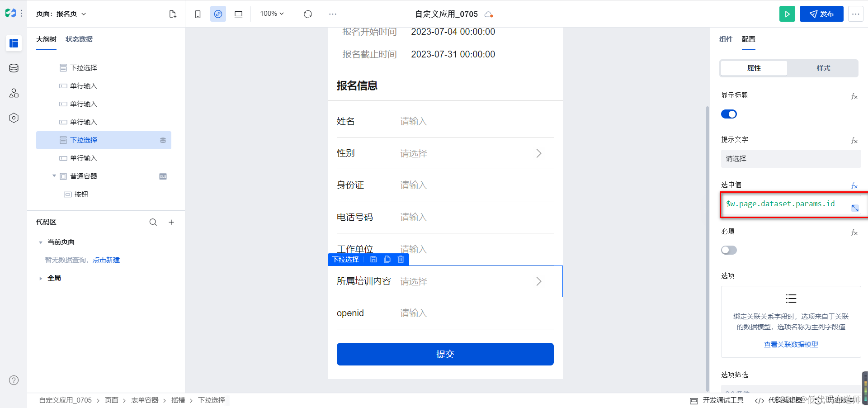
Task: Click the save icon on dropdown component toolbar
Action: 373,259
